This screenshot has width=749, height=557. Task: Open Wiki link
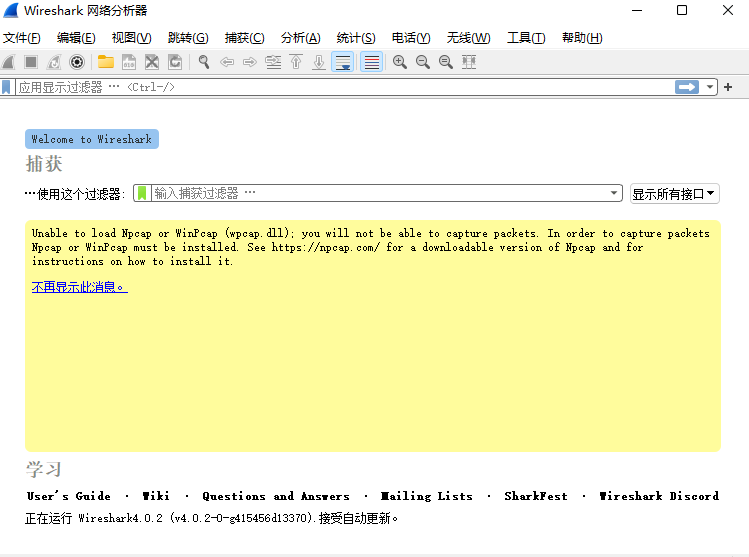[156, 496]
